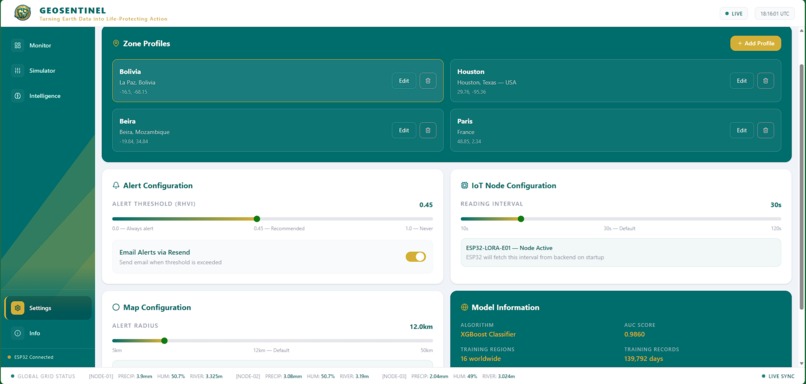The image size is (806, 384).
Task: Click the Reading Interval slider handle
Action: pyautogui.click(x=521, y=219)
